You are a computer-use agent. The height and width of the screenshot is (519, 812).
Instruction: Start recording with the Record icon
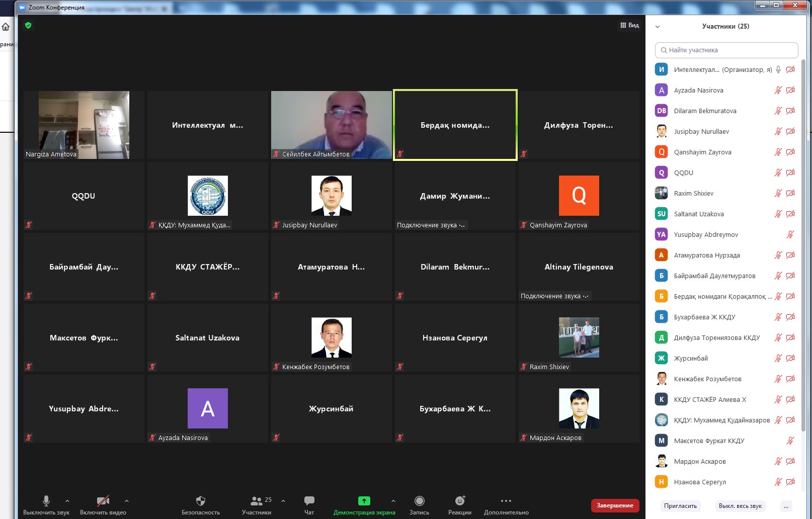pyautogui.click(x=419, y=501)
